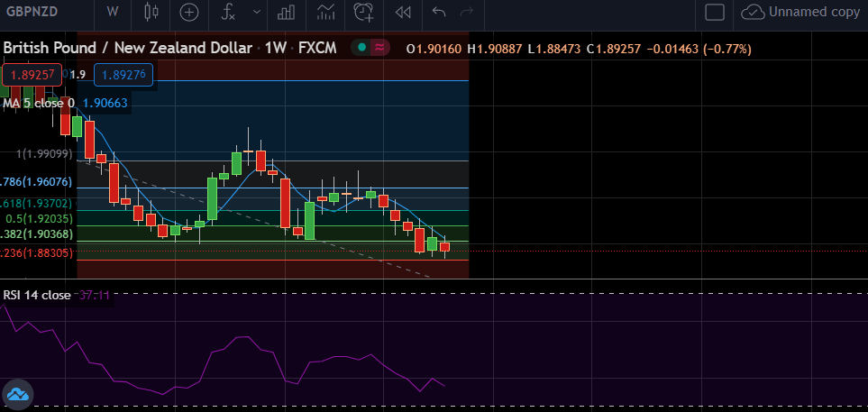Click the cloud icon in bottom-left corner
868x412 pixels.
[x=18, y=394]
